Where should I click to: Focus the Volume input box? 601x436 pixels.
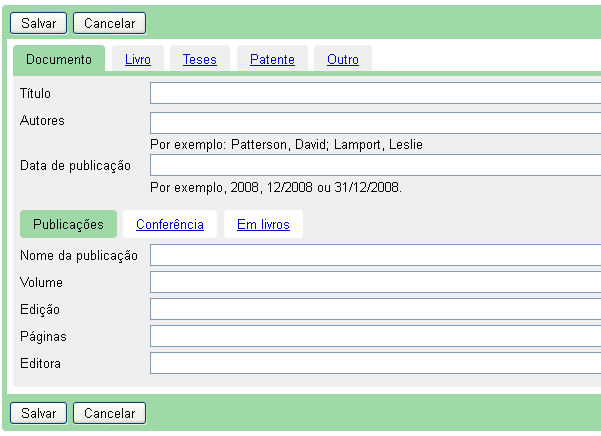pyautogui.click(x=375, y=282)
